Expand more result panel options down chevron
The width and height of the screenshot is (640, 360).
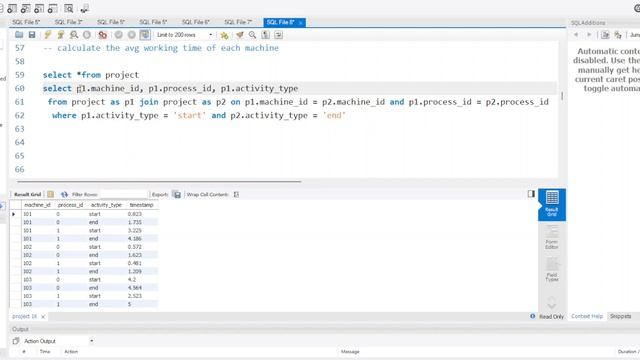coord(552,305)
